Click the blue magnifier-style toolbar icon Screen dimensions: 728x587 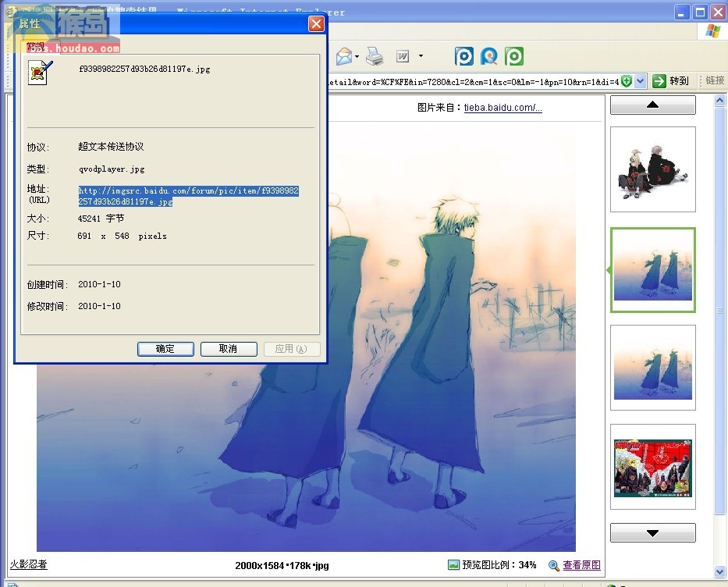(489, 56)
